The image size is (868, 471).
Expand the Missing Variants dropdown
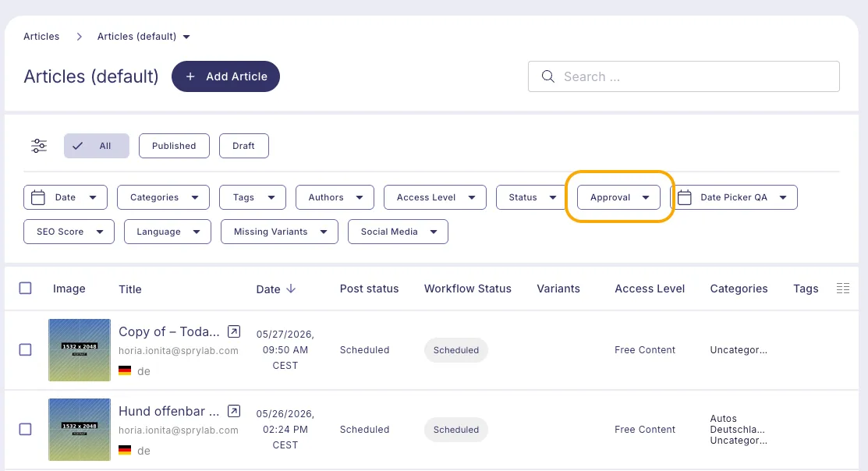tap(279, 232)
